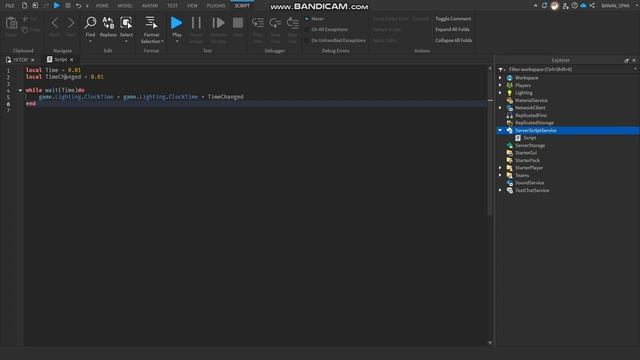The height and width of the screenshot is (360, 640).
Task: Expand the Players node arrow
Action: tap(500, 85)
